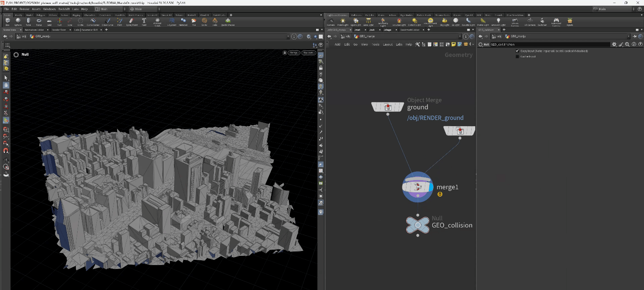Choose the Spiral shelf tool

tap(204, 21)
